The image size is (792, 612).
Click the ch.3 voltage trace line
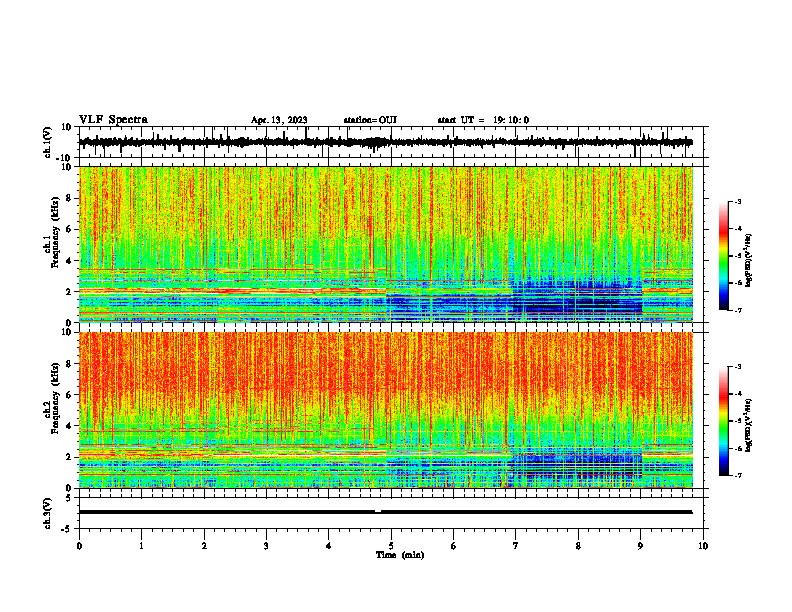point(385,512)
